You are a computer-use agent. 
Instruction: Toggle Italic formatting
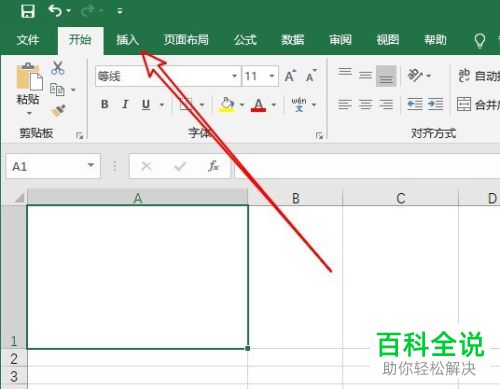tap(125, 104)
